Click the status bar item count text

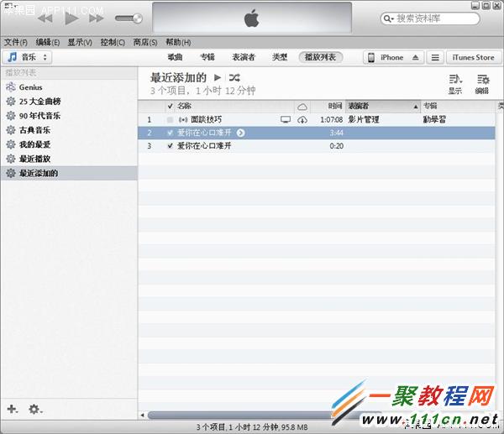point(252,427)
